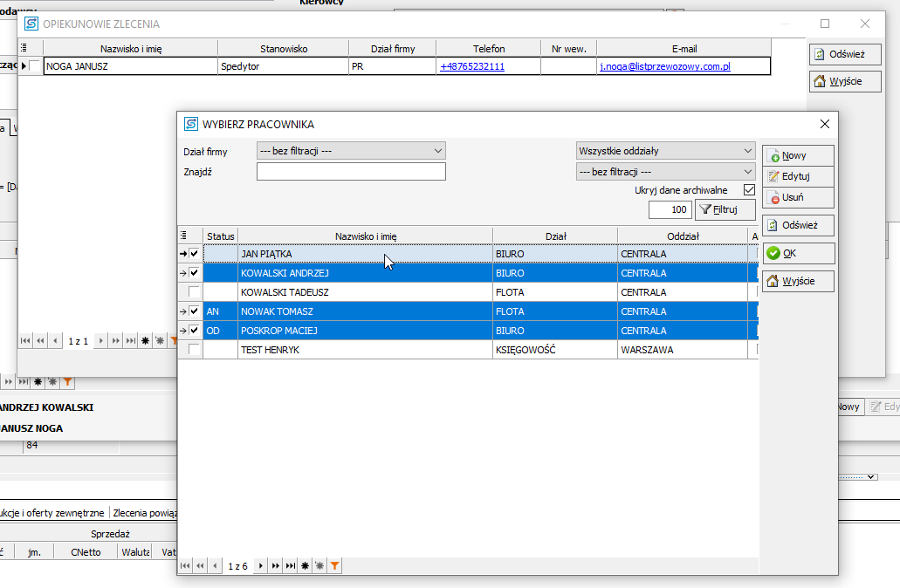Open the Dział firmy filter dropdown
The width and height of the screenshot is (900, 588).
351,151
